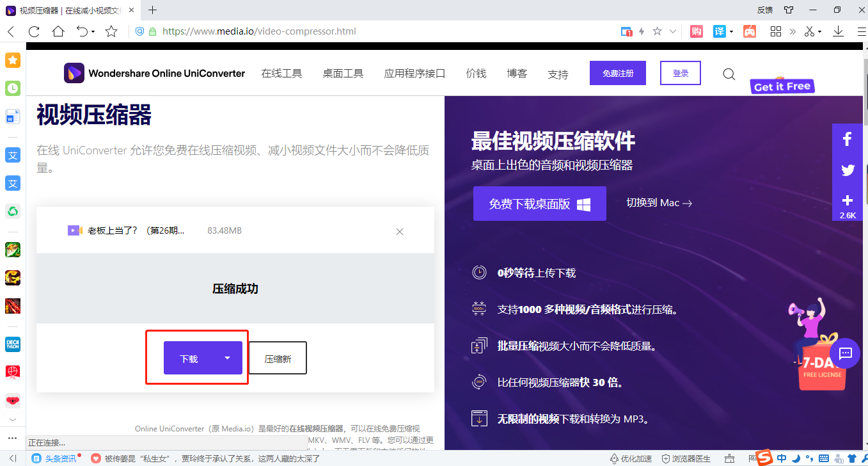This screenshot has height=466, width=868.
Task: Click the broom cleanup icon in status bar
Action: (x=729, y=458)
